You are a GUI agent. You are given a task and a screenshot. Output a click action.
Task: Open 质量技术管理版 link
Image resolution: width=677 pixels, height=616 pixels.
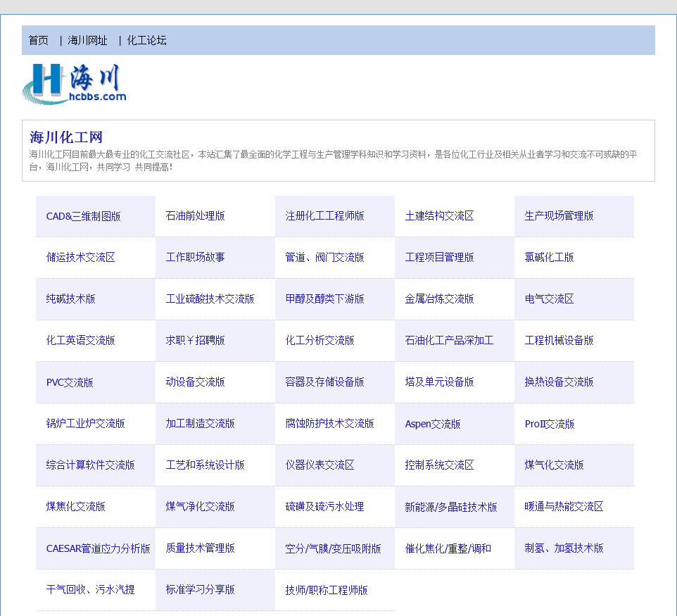tap(200, 548)
